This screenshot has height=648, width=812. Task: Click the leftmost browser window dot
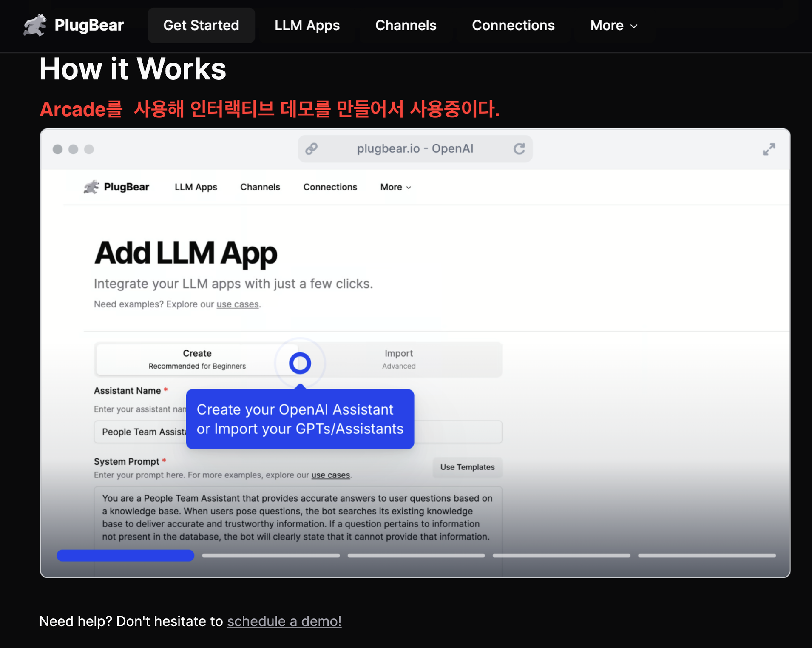[58, 149]
